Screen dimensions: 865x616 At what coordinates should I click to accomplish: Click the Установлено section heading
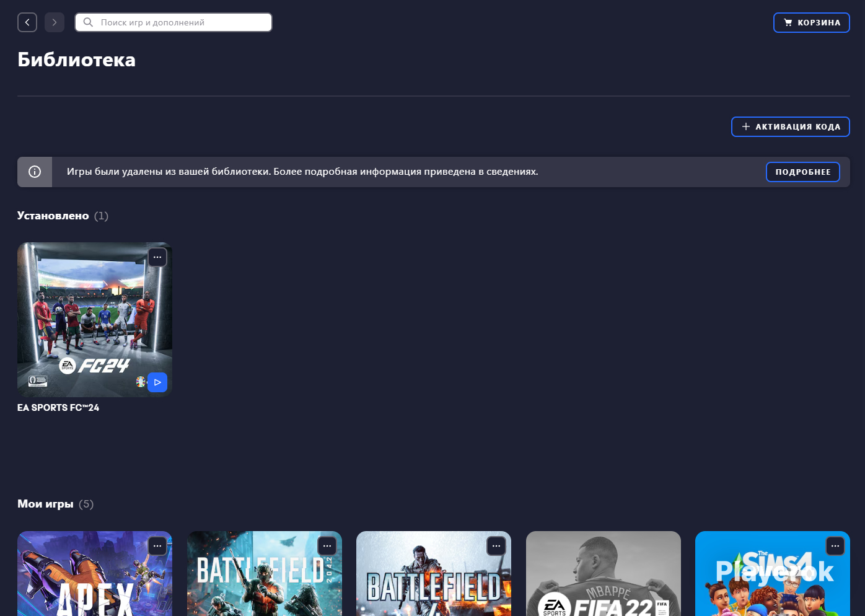pos(53,216)
